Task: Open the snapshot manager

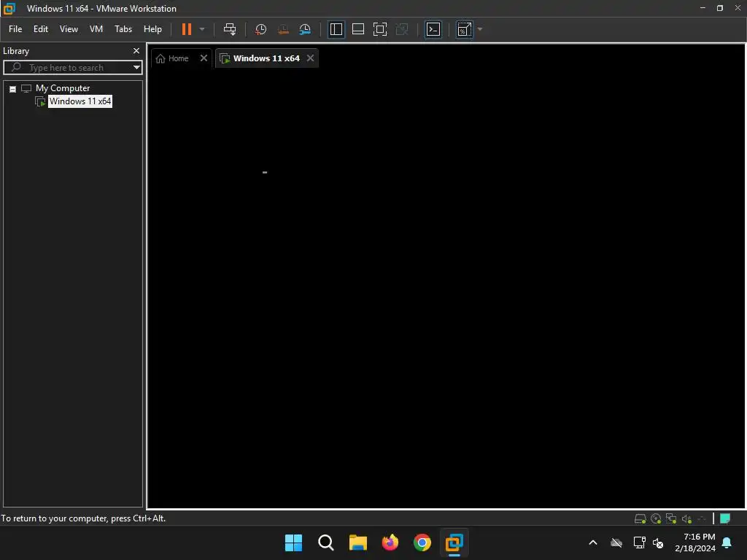Action: [305, 29]
